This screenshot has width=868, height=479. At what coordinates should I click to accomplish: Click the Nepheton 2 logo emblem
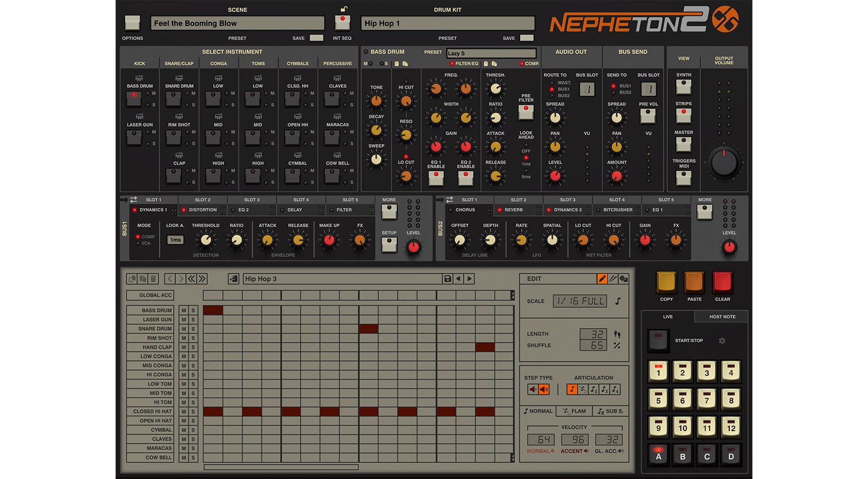(x=725, y=20)
